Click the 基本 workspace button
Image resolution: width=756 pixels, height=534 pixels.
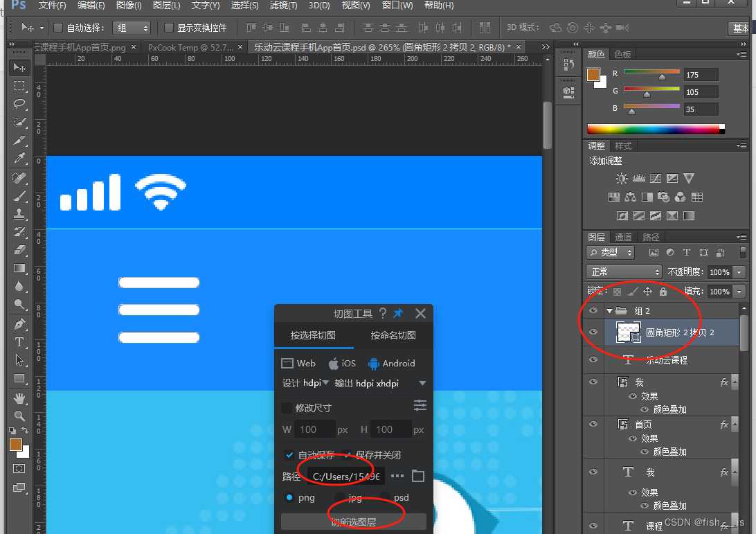tap(741, 28)
